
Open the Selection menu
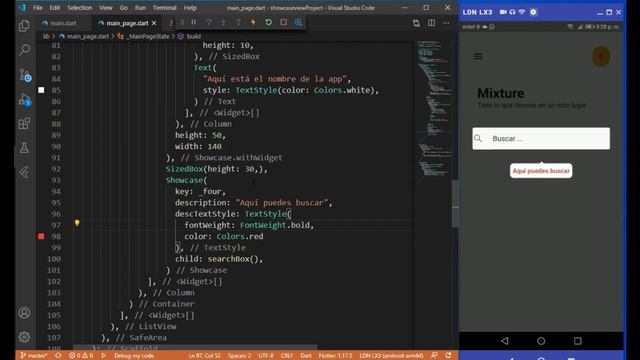(x=80, y=8)
